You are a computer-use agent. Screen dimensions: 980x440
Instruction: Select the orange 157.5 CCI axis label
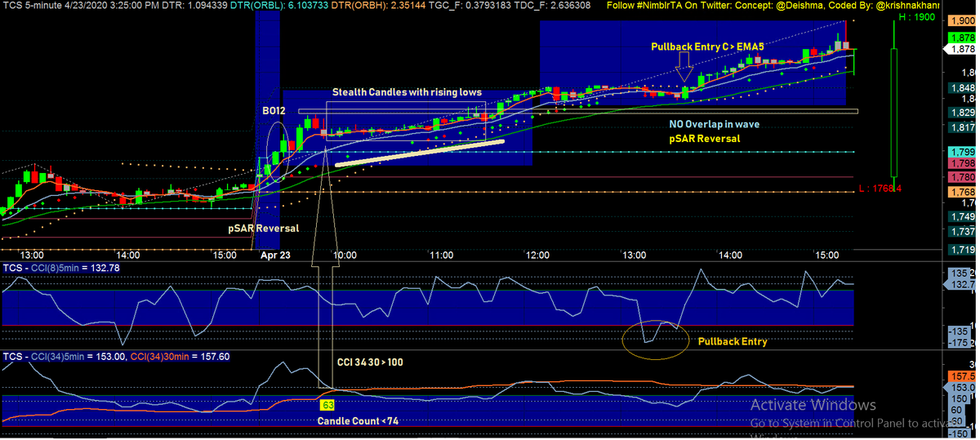962,376
